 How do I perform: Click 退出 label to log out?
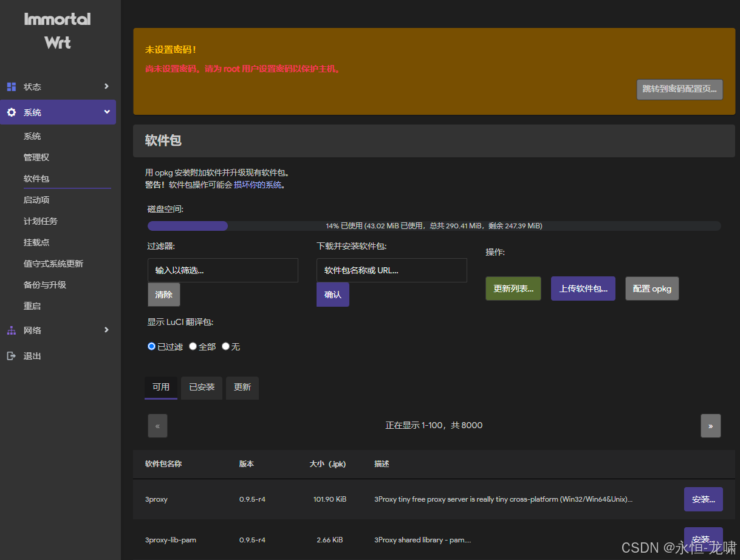pos(32,356)
